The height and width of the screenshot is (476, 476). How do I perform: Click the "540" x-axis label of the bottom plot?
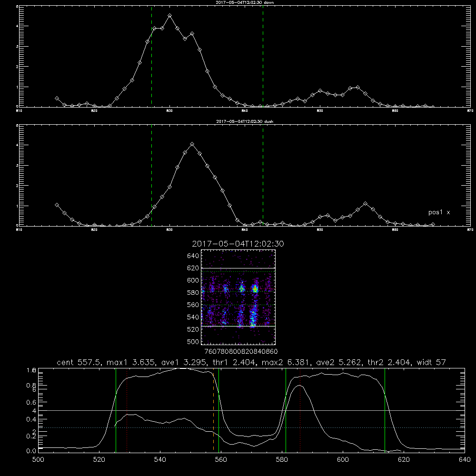(160, 460)
